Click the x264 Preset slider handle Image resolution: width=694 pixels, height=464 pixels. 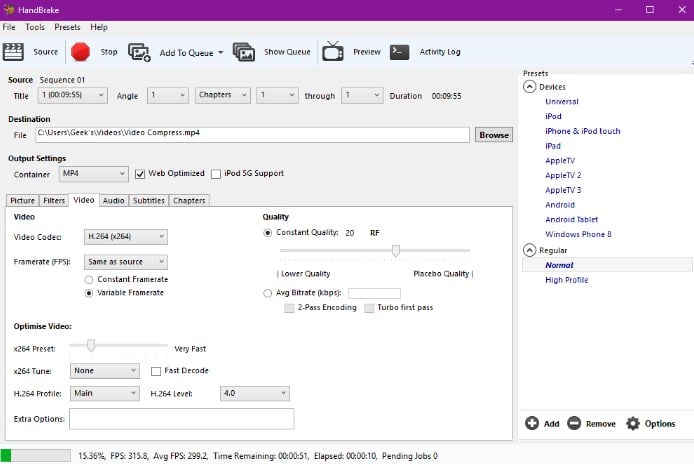click(91, 345)
